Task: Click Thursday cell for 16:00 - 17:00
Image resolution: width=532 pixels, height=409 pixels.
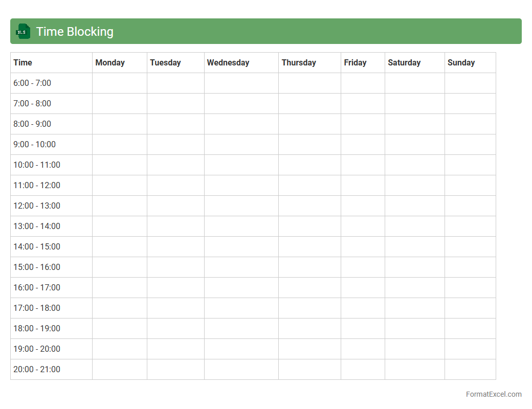Action: click(309, 287)
